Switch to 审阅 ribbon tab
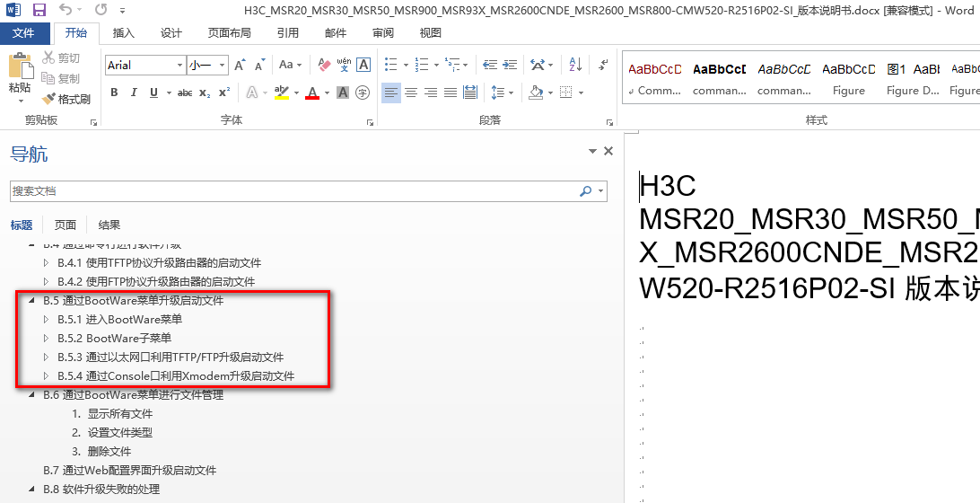Screen dimensions: 980x503 383,33
